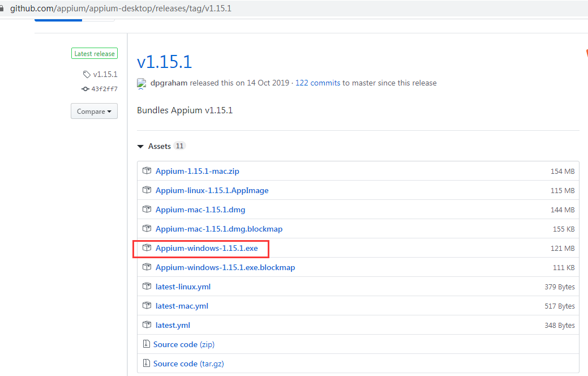This screenshot has width=588, height=376.
Task: Open dpgraham's profile link
Action: click(x=169, y=83)
